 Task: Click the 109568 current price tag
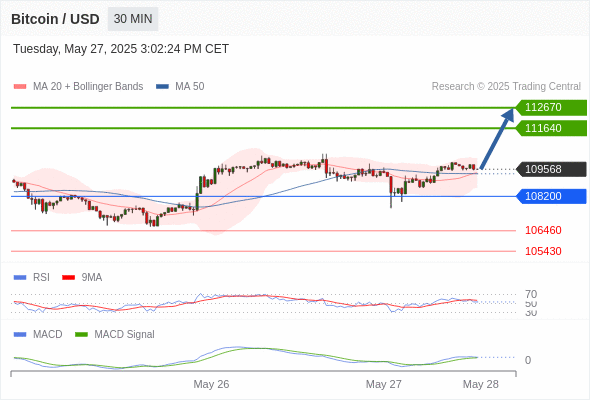[551, 169]
